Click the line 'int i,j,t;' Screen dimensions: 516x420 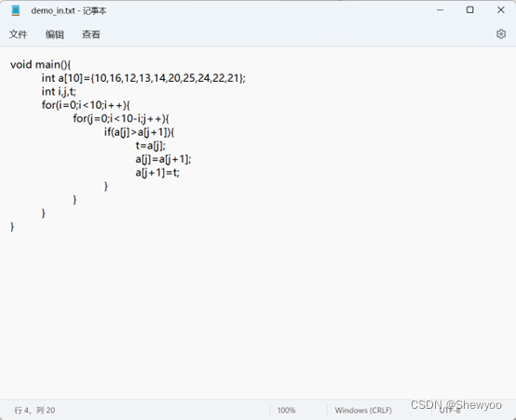coord(59,91)
